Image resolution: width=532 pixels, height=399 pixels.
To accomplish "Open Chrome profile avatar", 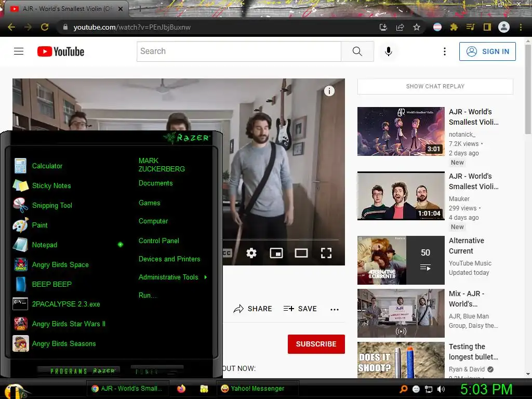I will pos(504,27).
